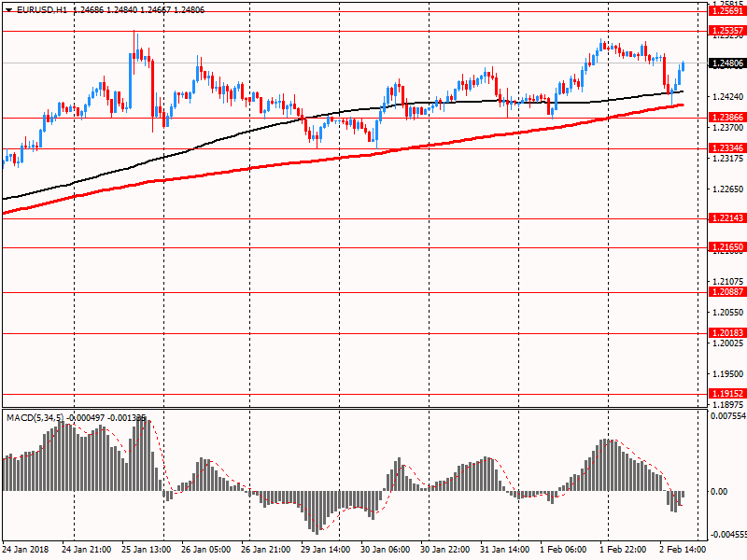The width and height of the screenshot is (747, 560).
Task: Click the 29 Jan 14:00 time label
Action: coord(325,549)
